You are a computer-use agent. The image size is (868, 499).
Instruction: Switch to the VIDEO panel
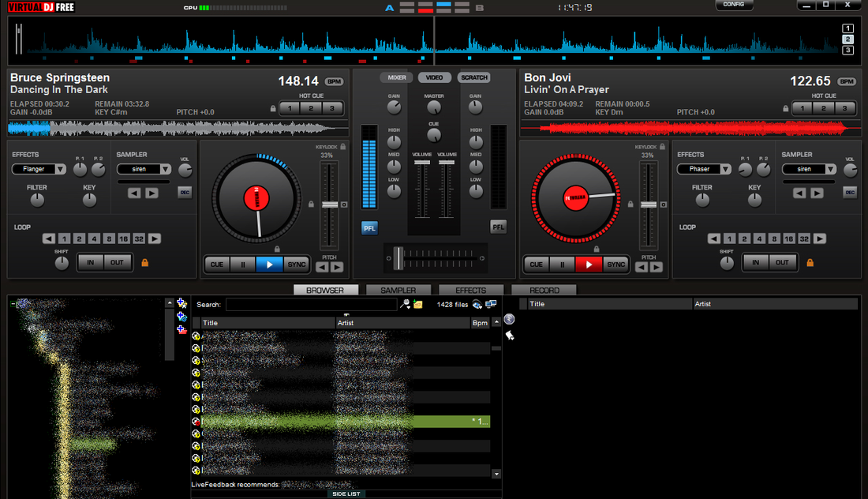(435, 77)
